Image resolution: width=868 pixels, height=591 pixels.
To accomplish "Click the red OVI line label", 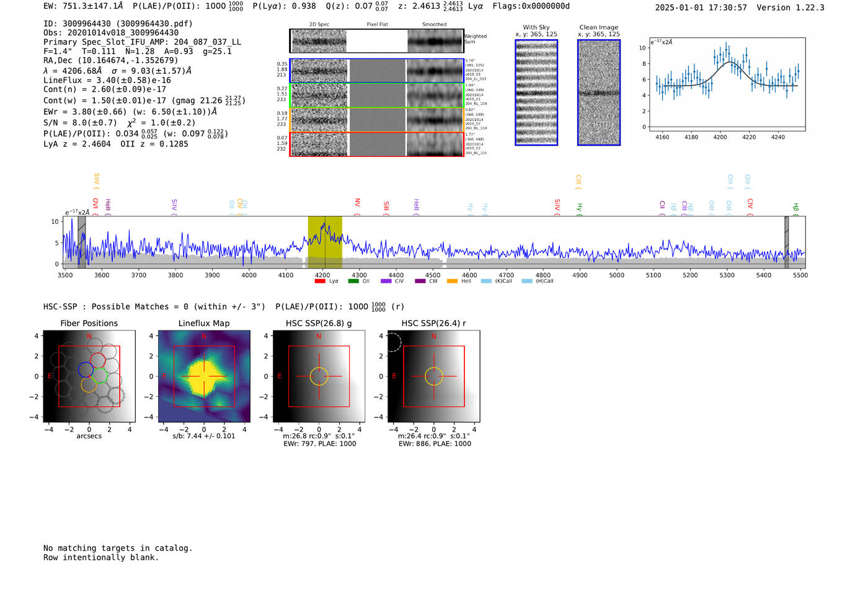I will (x=95, y=207).
